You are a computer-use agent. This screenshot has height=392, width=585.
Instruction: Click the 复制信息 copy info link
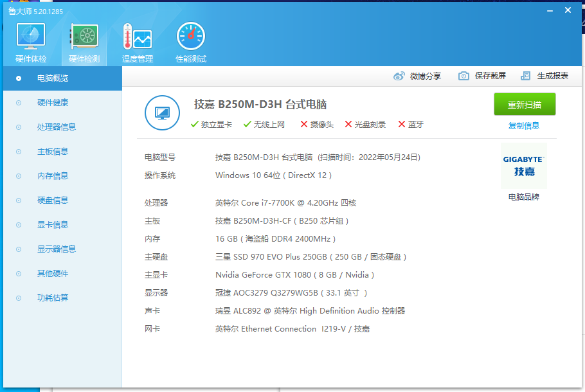pos(524,126)
